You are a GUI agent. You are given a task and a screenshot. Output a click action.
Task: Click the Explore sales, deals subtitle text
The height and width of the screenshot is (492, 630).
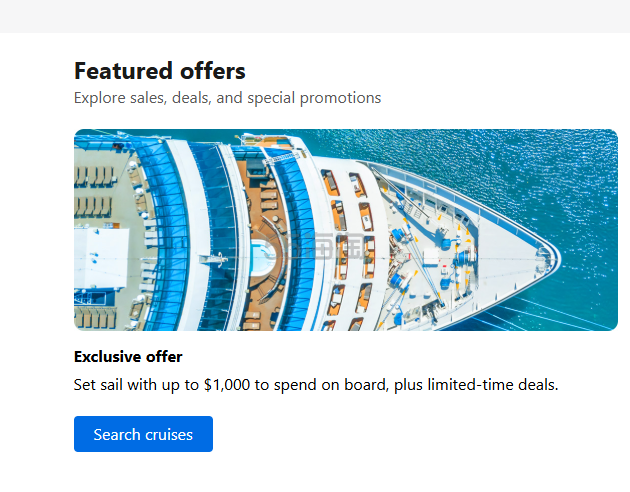[x=227, y=98]
